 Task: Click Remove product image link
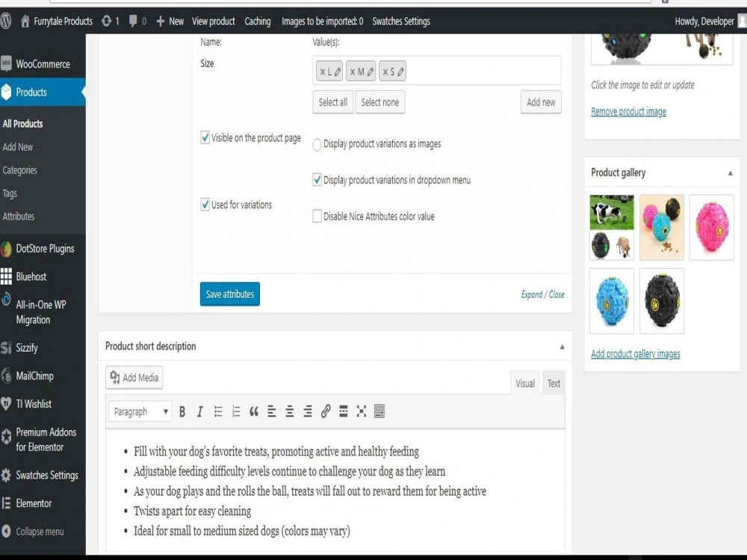click(628, 111)
